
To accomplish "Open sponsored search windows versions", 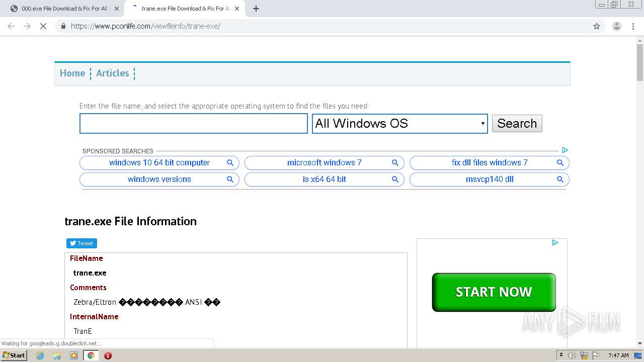I will point(159,179).
